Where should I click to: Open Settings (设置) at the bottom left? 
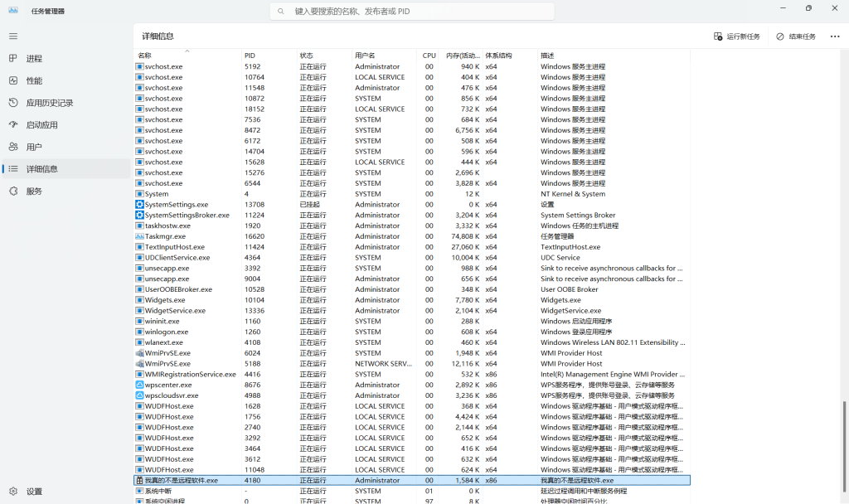pos(33,492)
